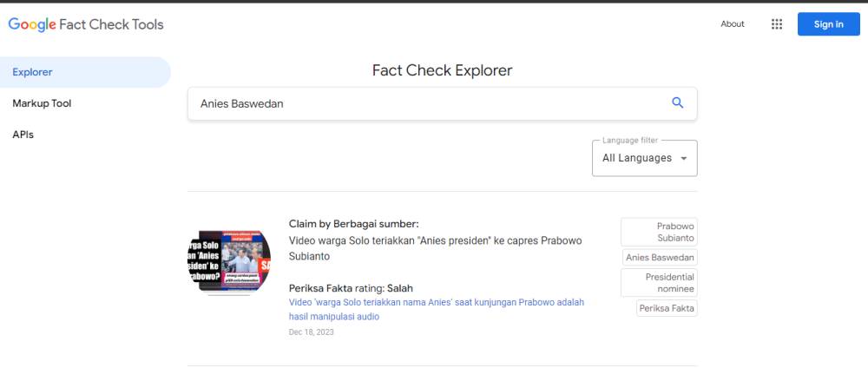Viewport: 868px width, 368px height.
Task: Click the About link
Action: pos(733,23)
